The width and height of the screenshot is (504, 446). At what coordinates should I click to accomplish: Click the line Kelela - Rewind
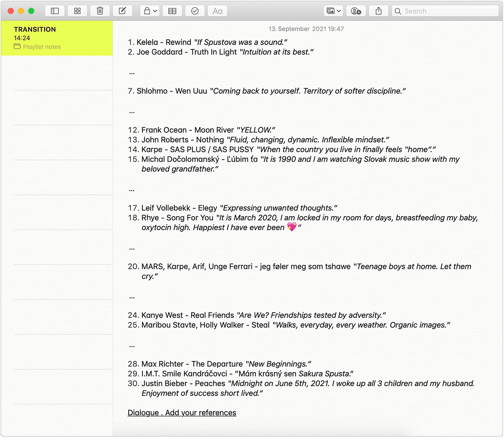pyautogui.click(x=207, y=42)
